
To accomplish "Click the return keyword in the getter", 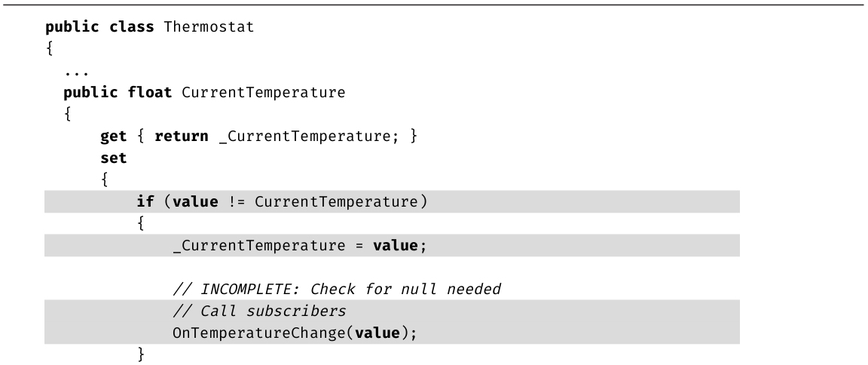I will (x=179, y=139).
